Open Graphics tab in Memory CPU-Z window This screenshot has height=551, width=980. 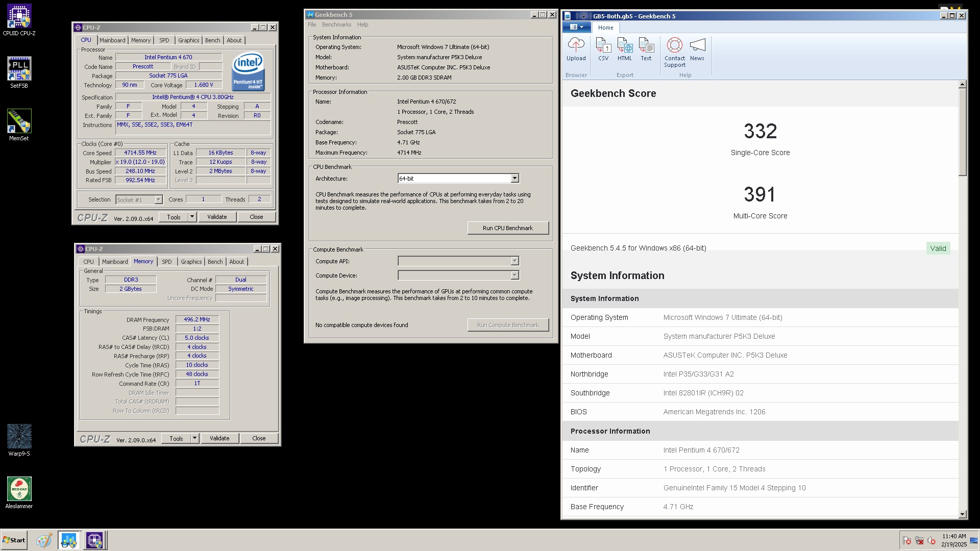[x=191, y=262]
